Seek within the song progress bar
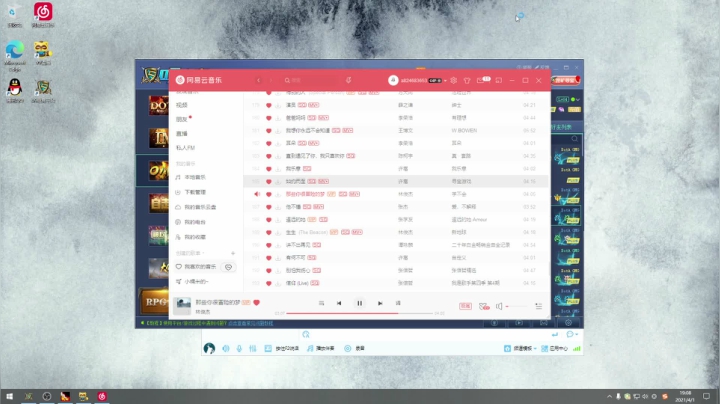Screen dimensions: 720x404 (x=360, y=313)
